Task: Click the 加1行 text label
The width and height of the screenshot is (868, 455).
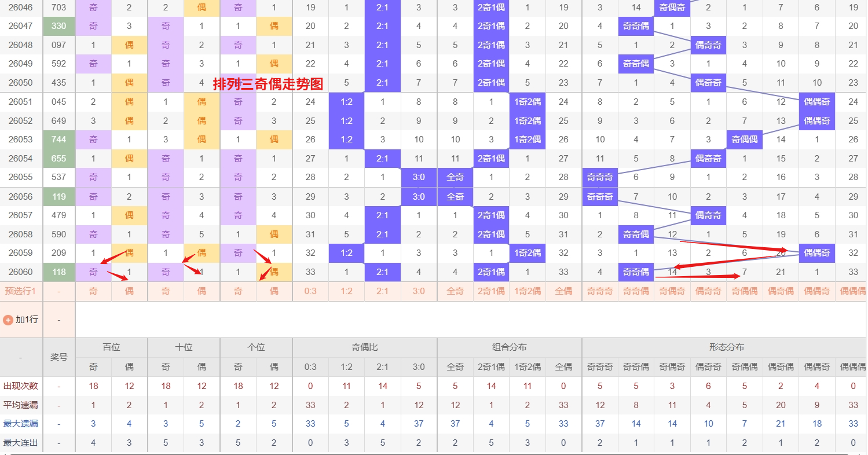Action: pyautogui.click(x=27, y=320)
